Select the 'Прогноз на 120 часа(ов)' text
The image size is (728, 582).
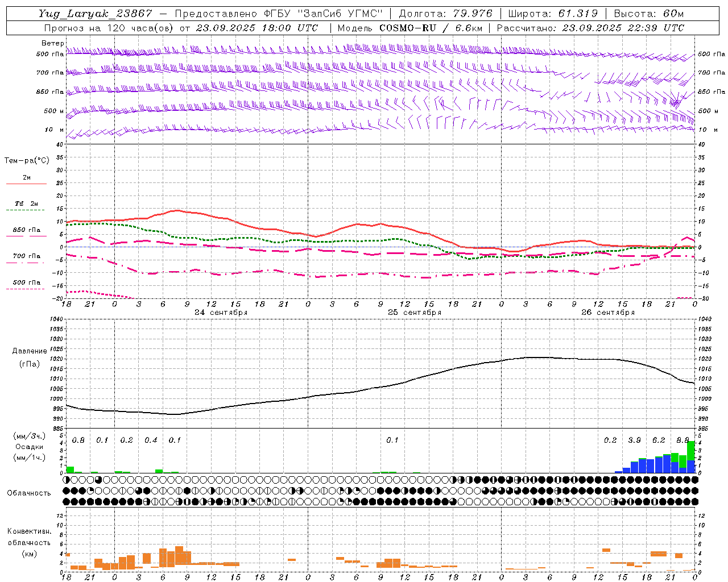[x=109, y=28]
